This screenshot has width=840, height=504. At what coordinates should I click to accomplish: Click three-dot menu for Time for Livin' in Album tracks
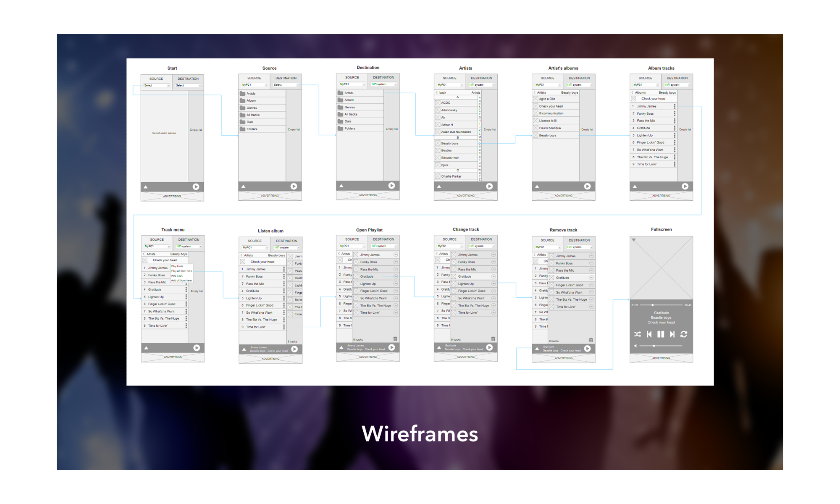(x=675, y=164)
